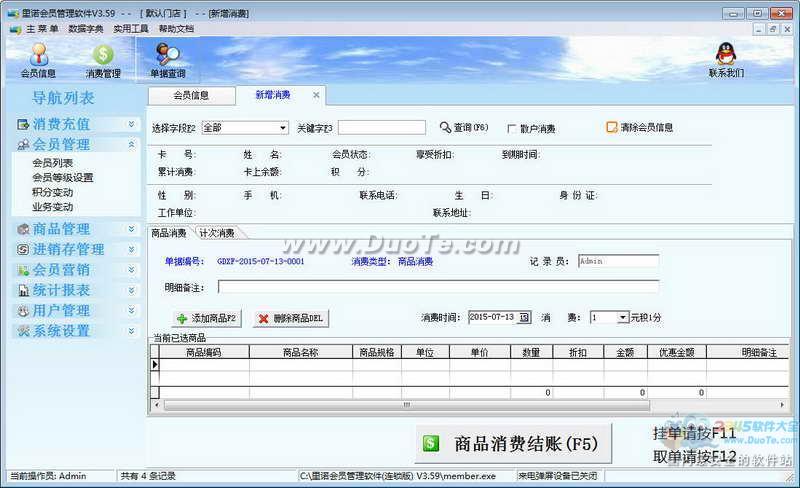
Task: Click red X icon on 删除商品DEL
Action: 263,319
